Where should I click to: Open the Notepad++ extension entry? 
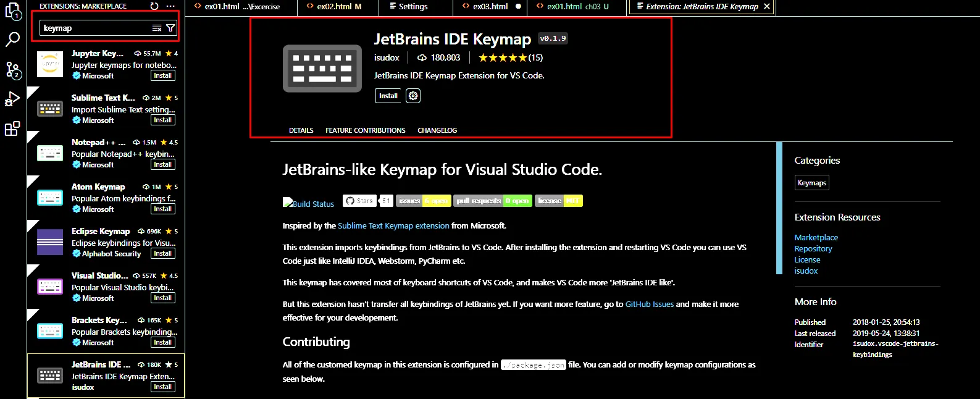coord(106,153)
